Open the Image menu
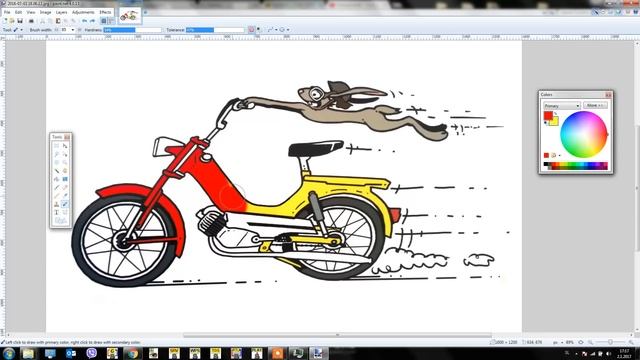 click(45, 12)
